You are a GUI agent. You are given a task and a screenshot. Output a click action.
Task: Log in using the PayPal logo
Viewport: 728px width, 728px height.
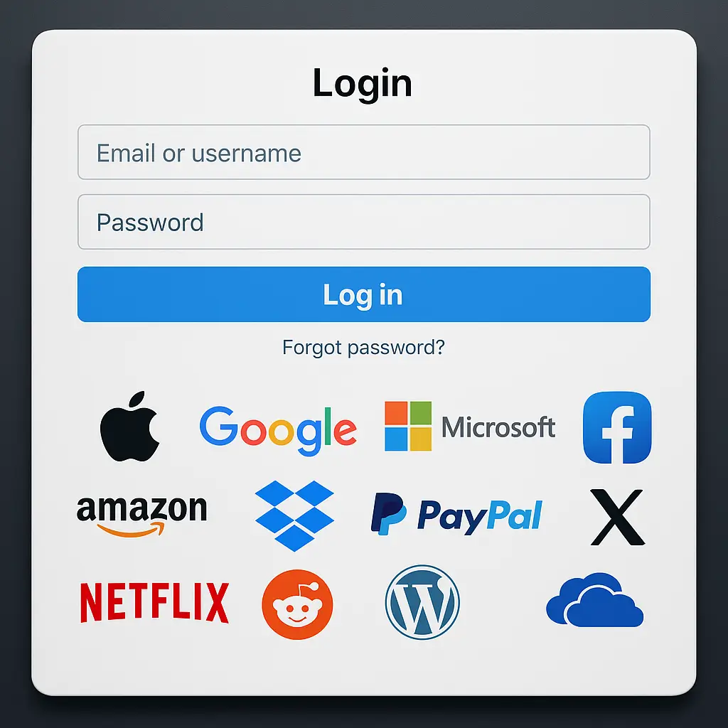coord(456,515)
